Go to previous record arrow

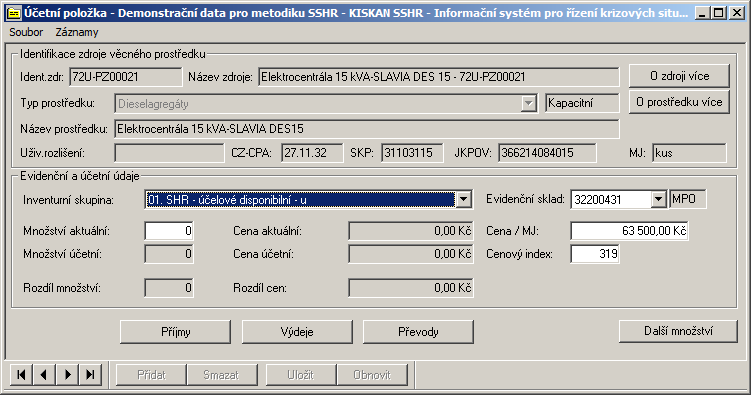point(44,374)
